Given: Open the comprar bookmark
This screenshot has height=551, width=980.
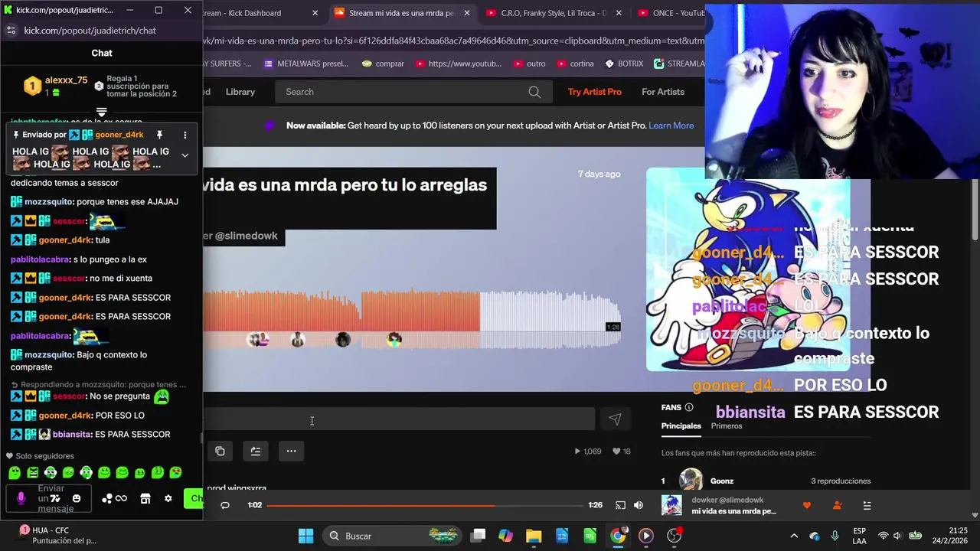Looking at the screenshot, I should tap(383, 64).
